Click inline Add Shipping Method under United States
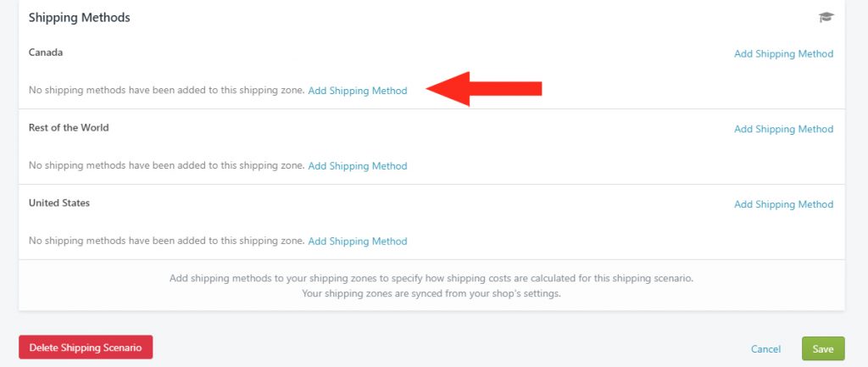The width and height of the screenshot is (868, 367). coord(358,241)
